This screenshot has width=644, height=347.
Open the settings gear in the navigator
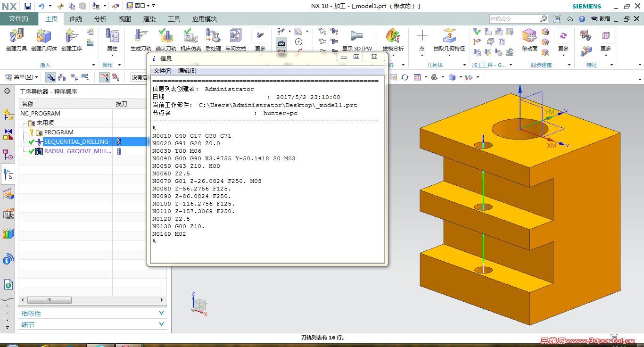click(7, 91)
